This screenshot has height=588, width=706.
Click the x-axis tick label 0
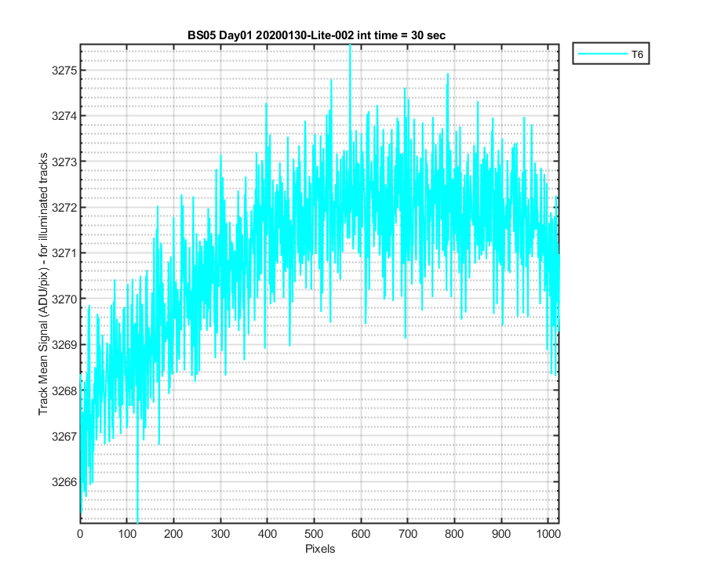pos(80,534)
